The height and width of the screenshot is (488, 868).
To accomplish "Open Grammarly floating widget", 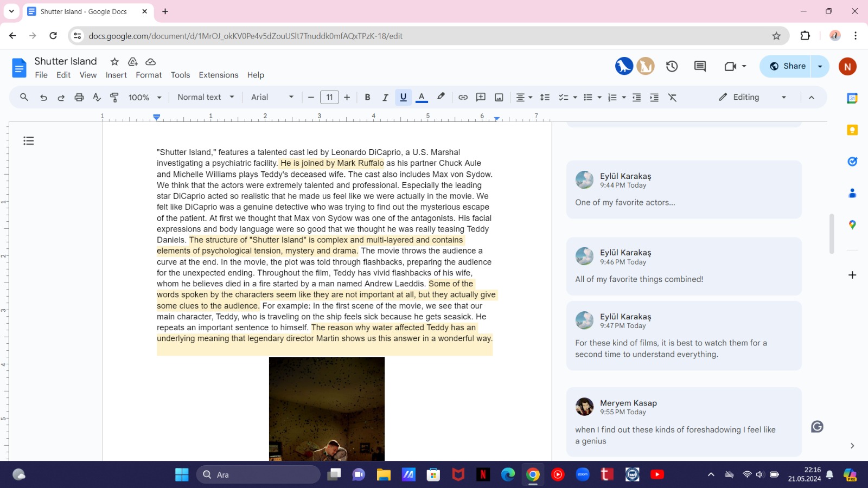I will 817,427.
